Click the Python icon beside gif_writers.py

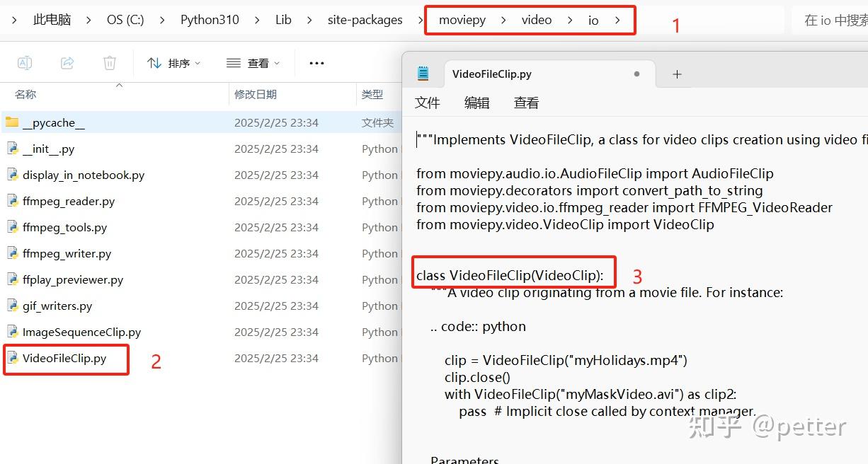pos(13,306)
